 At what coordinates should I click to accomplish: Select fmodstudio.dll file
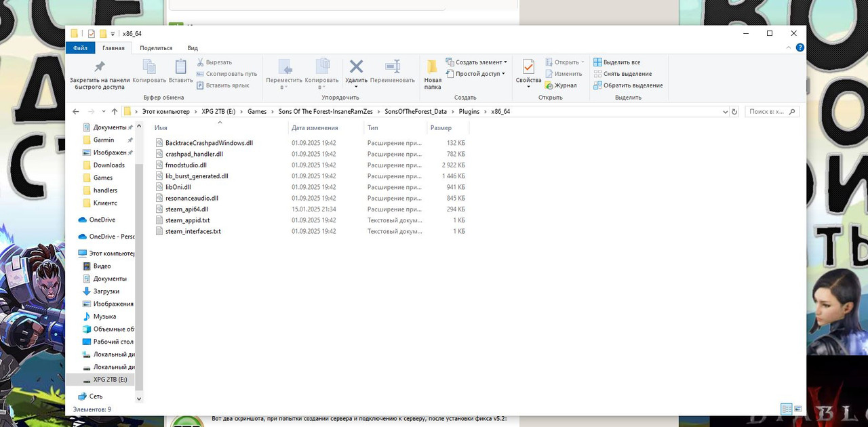[x=186, y=165]
